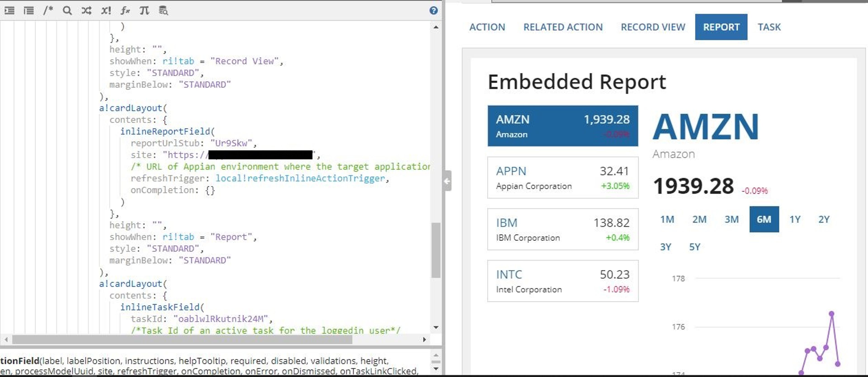Click the function help panel up arrow

(436, 356)
